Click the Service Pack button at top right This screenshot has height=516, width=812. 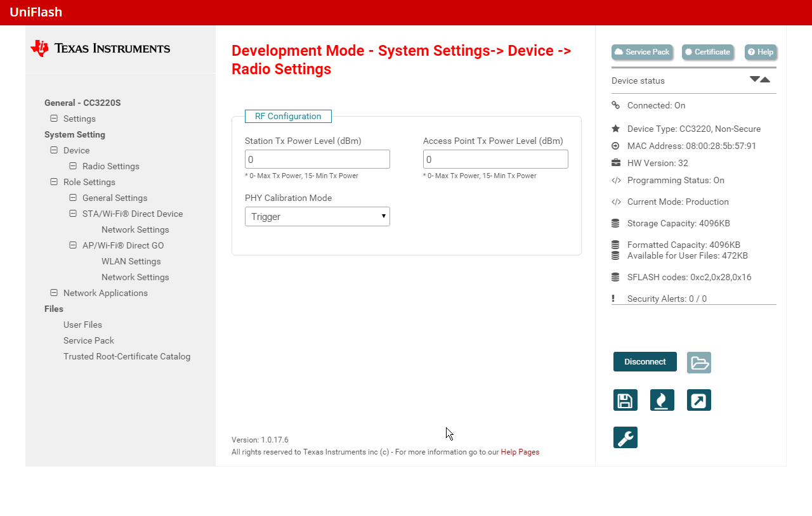click(642, 52)
